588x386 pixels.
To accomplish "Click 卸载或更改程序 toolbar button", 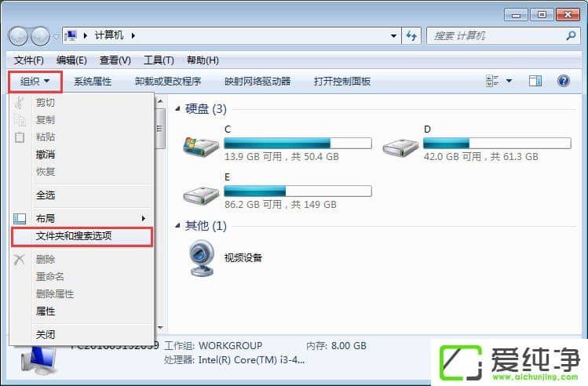I will [168, 82].
